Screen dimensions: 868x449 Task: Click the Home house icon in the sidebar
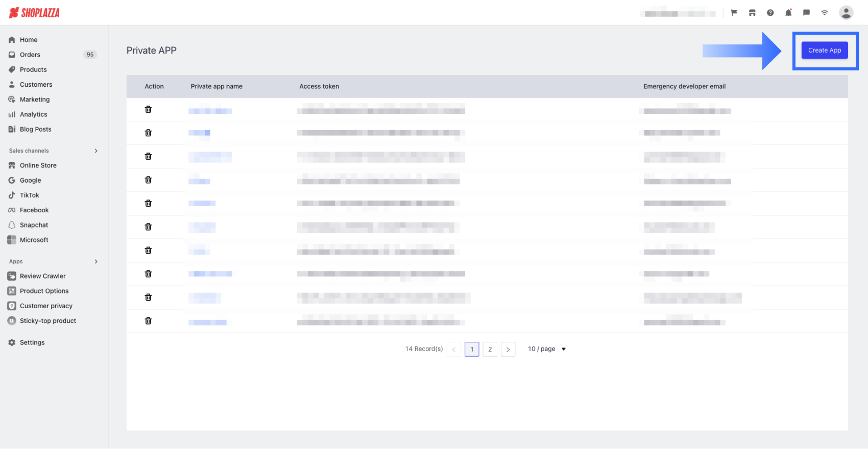pyautogui.click(x=12, y=40)
